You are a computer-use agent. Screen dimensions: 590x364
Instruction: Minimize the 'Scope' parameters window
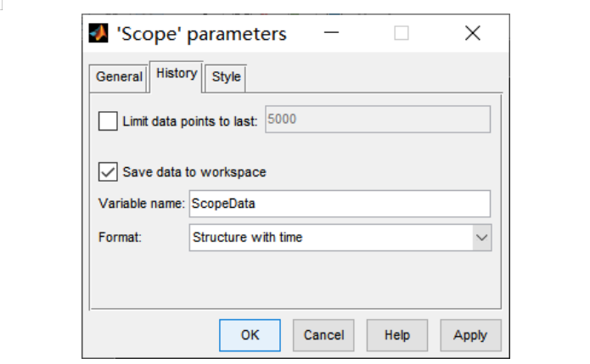pyautogui.click(x=332, y=34)
